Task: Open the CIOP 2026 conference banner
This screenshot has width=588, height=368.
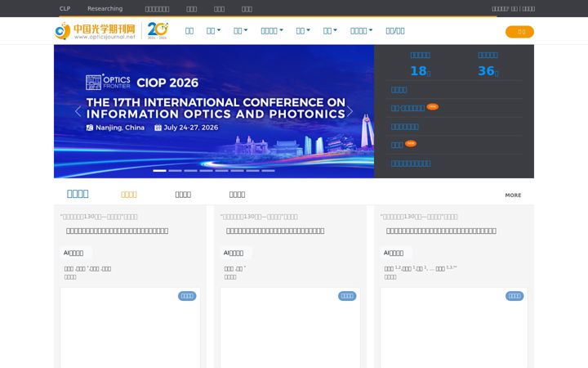Action: point(214,111)
